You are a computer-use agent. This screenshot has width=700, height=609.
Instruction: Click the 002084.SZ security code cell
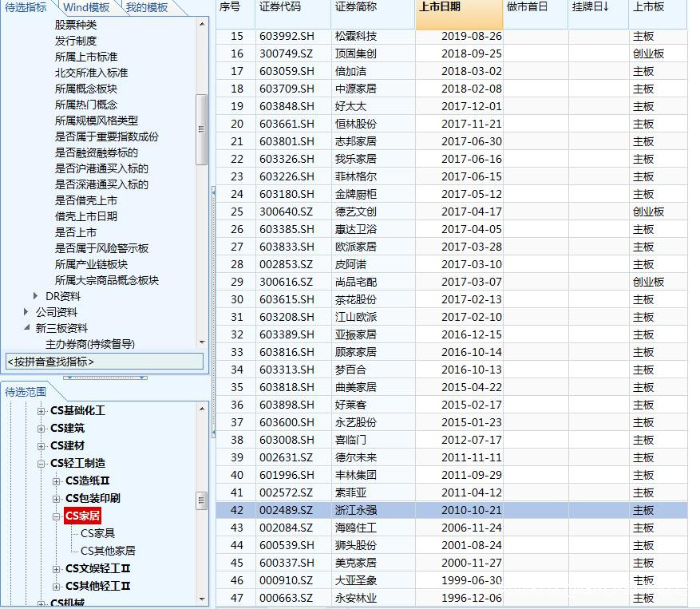[293, 528]
